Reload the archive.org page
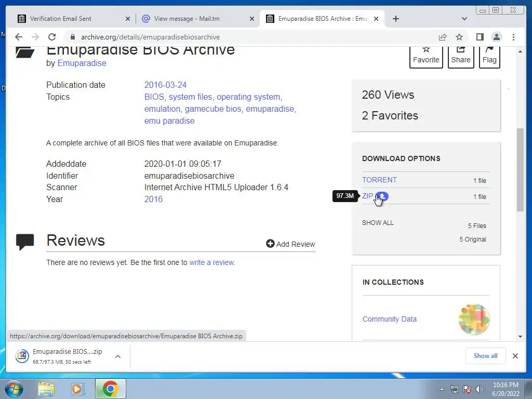The width and height of the screenshot is (532, 399). coord(52,37)
